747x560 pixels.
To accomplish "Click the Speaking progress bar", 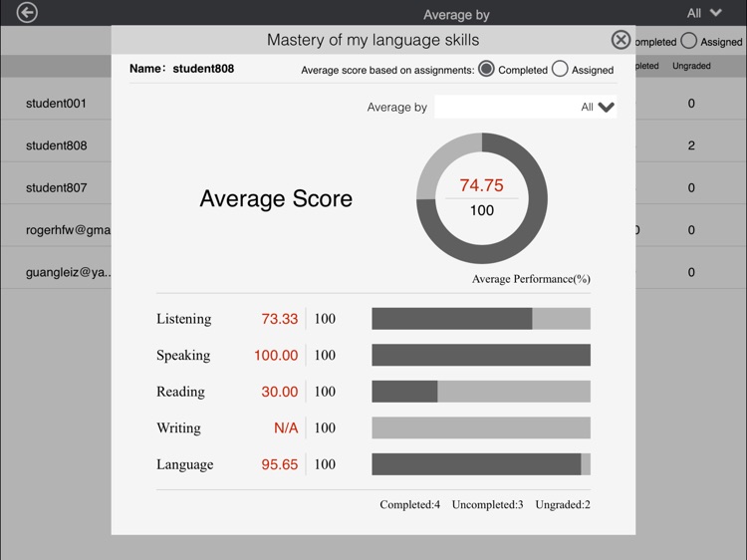I will [x=481, y=355].
